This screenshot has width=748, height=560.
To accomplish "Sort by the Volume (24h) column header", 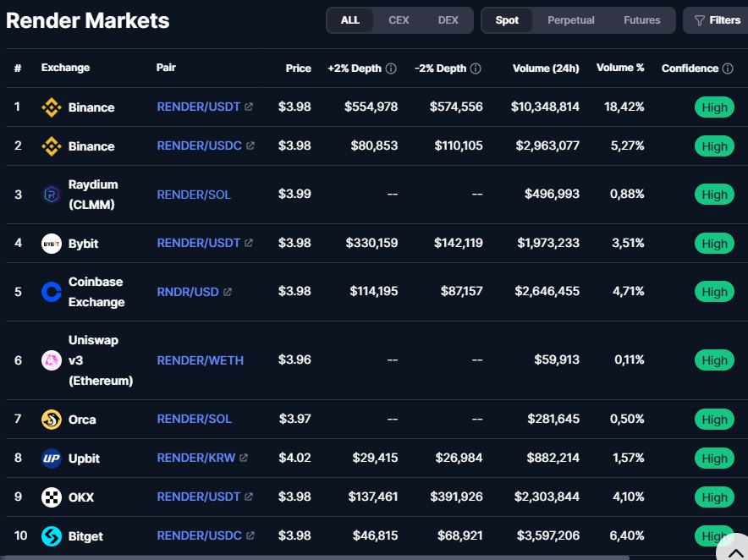I will coord(547,69).
